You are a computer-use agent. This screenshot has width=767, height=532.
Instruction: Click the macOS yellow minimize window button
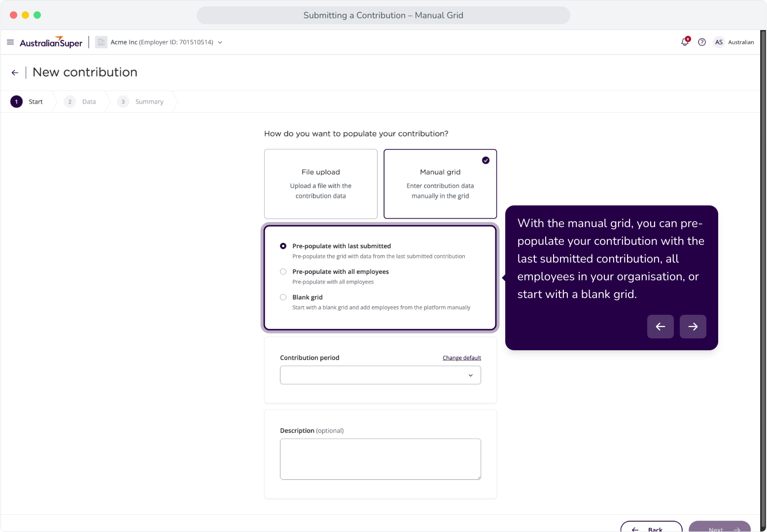[x=26, y=15]
